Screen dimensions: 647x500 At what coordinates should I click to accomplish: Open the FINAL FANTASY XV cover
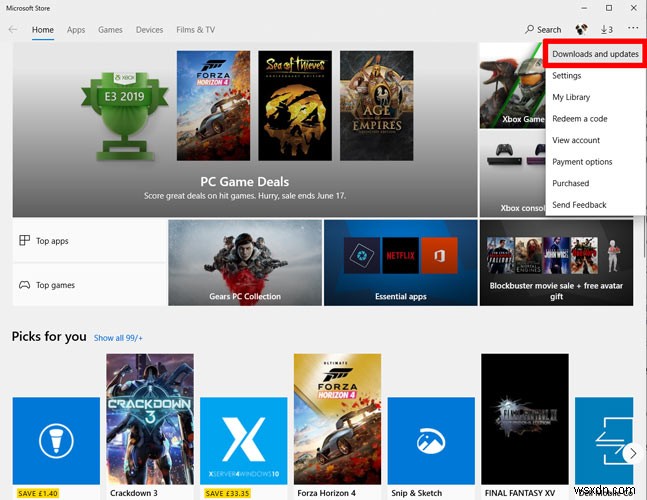[525, 419]
